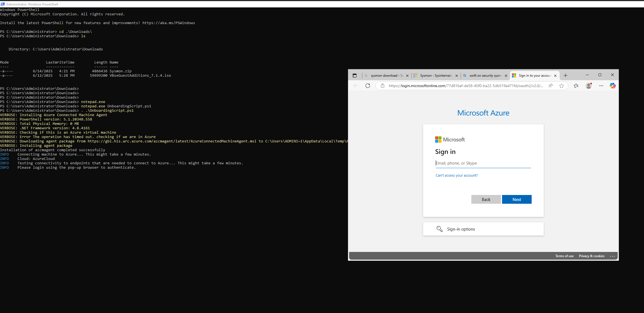Screen dimensions: 644x313
Task: Click the Back button on sign-in form
Action: tap(486, 199)
